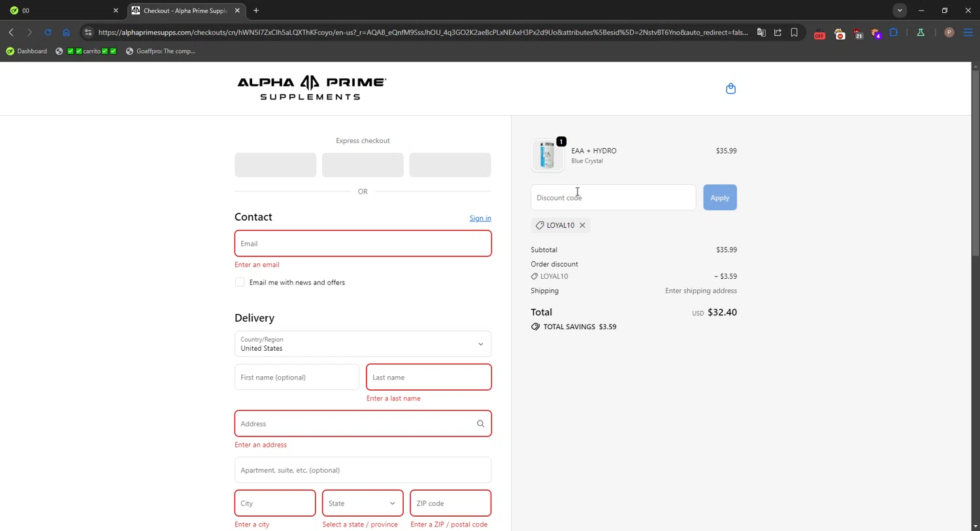Click the total price $32.40

(x=722, y=312)
